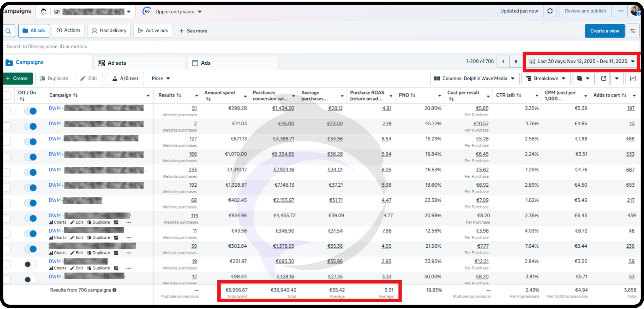
Task: Open the charts view icon
Action: 633,78
